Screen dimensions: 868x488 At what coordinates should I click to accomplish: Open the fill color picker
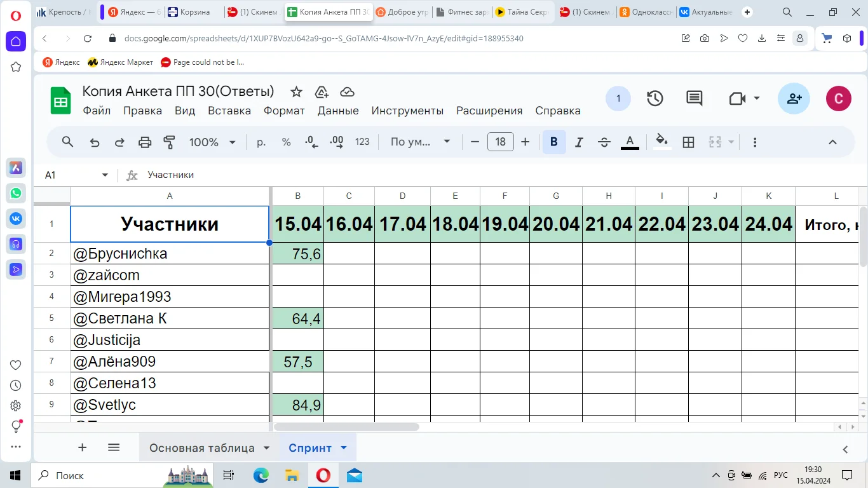coord(661,142)
